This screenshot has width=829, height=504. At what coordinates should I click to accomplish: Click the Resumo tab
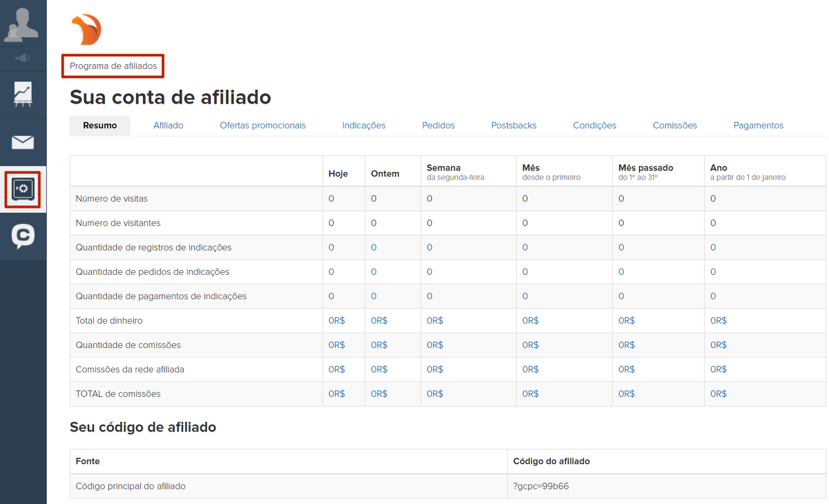(x=99, y=126)
